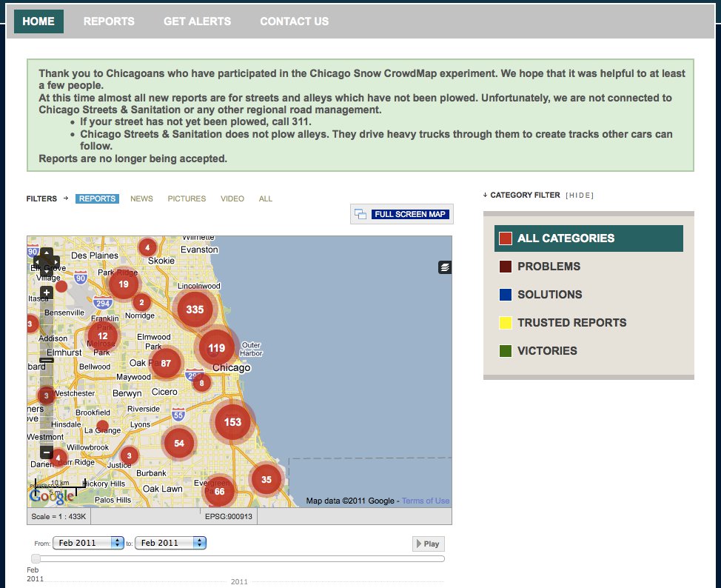Zoom out with the minus button
Screen dimensions: 721x588
coord(47,452)
